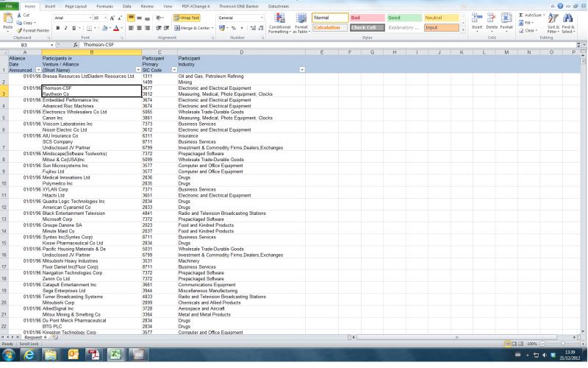
Task: Apply the Bad cell style
Action: point(367,18)
